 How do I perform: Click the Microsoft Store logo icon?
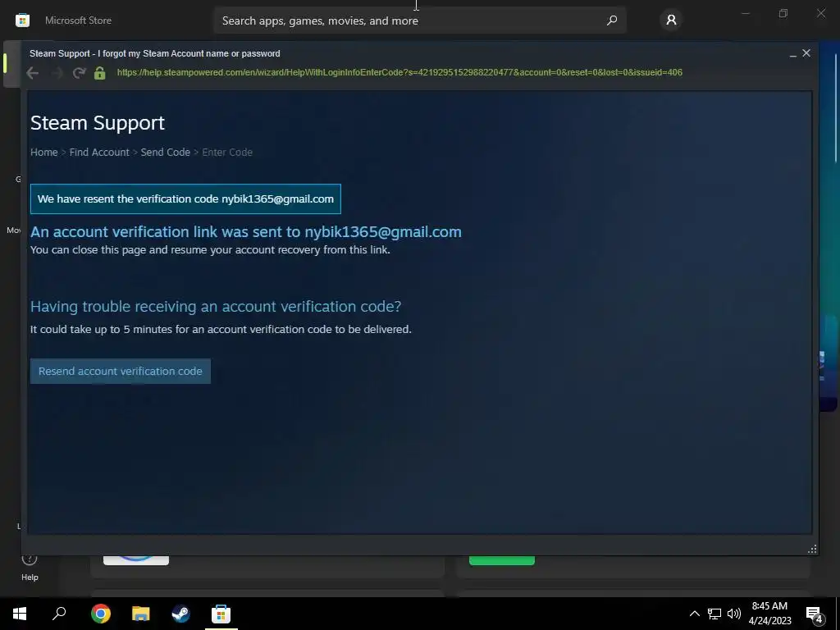click(22, 21)
